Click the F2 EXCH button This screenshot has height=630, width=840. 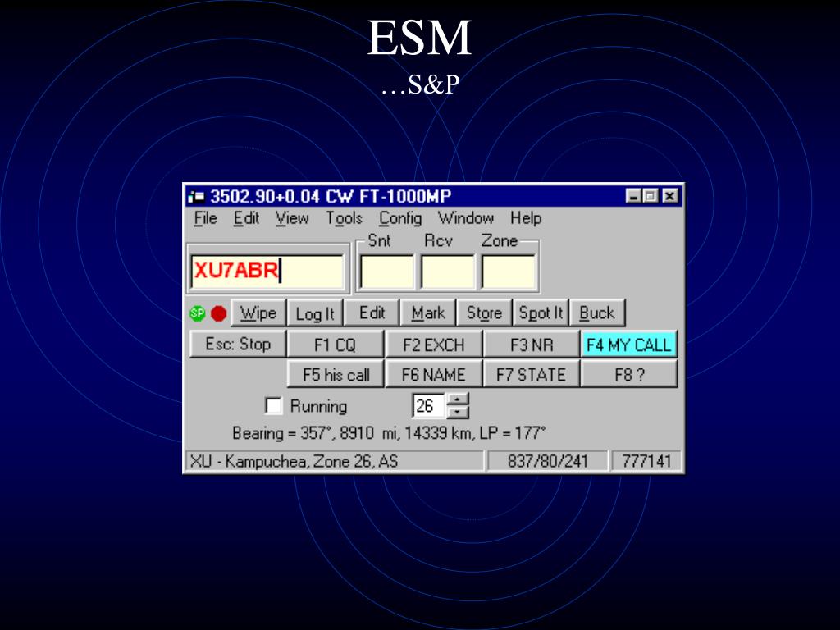tap(433, 344)
